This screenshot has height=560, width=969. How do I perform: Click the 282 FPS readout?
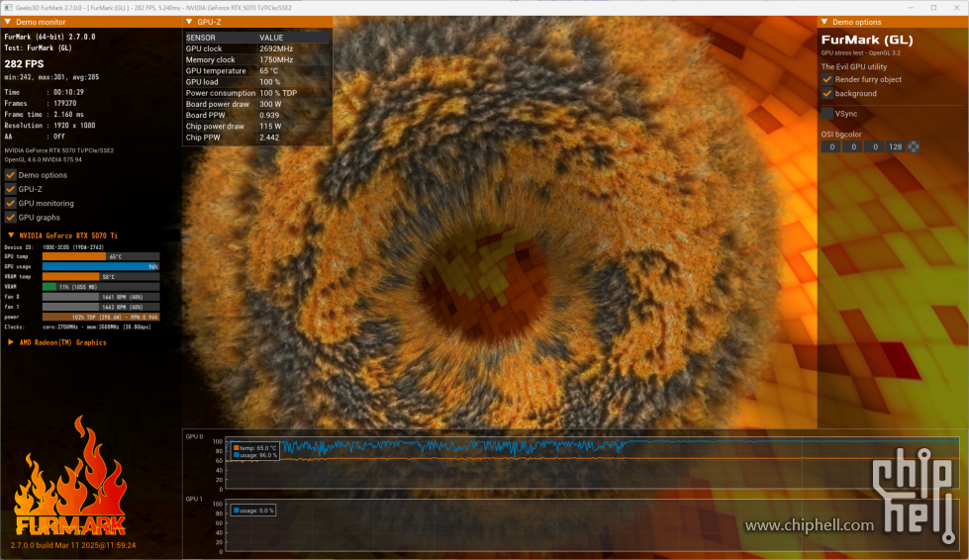[24, 63]
